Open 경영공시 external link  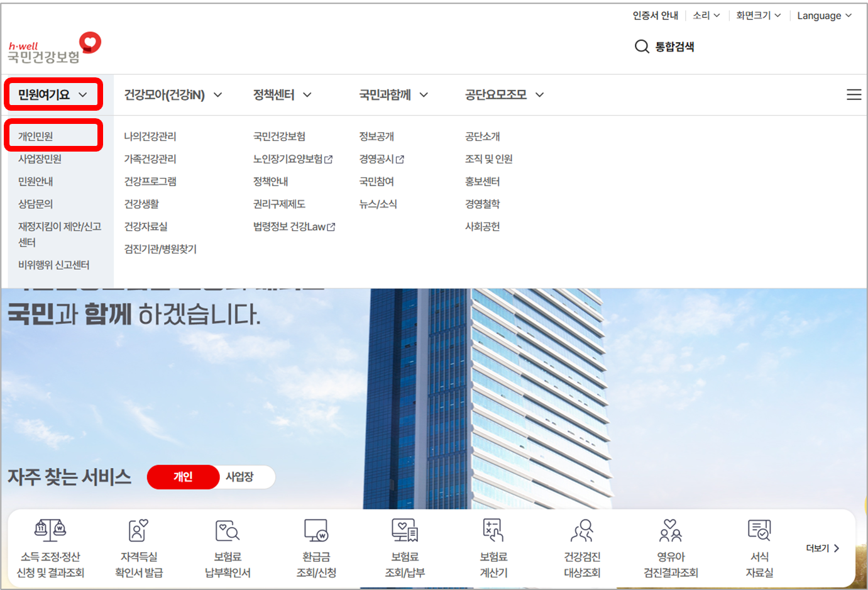[382, 159]
